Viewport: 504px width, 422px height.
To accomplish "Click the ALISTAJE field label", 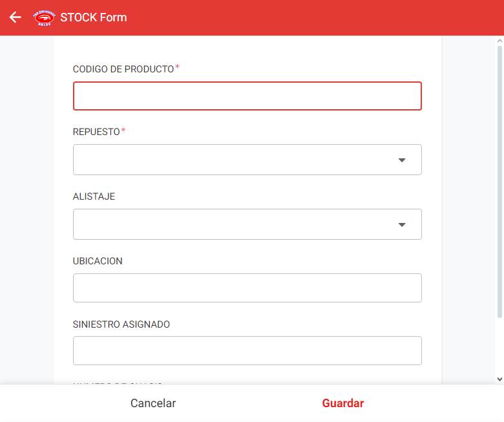I will (94, 196).
